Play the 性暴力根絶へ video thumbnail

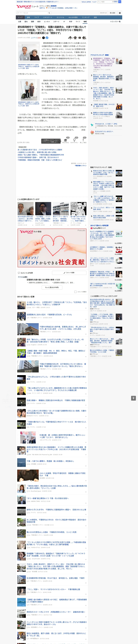21,402
